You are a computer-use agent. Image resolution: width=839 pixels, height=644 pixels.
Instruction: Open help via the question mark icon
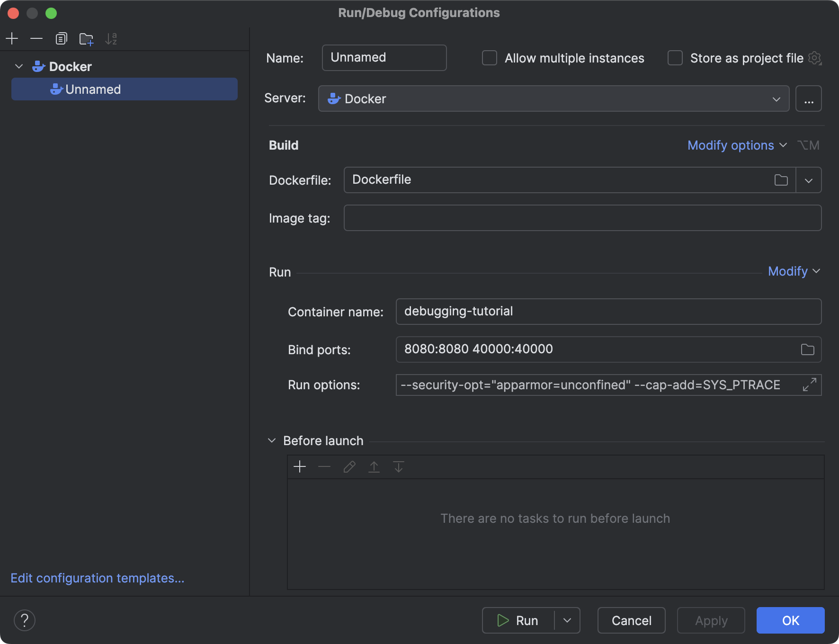point(25,620)
